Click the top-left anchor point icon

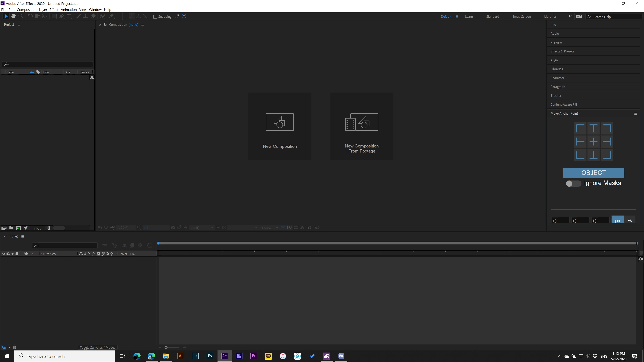(x=580, y=128)
